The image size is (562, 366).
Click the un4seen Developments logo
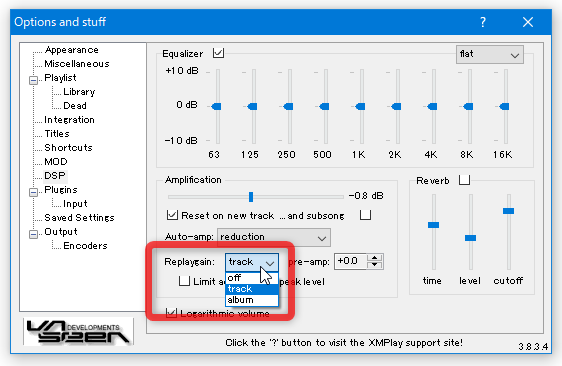click(78, 331)
